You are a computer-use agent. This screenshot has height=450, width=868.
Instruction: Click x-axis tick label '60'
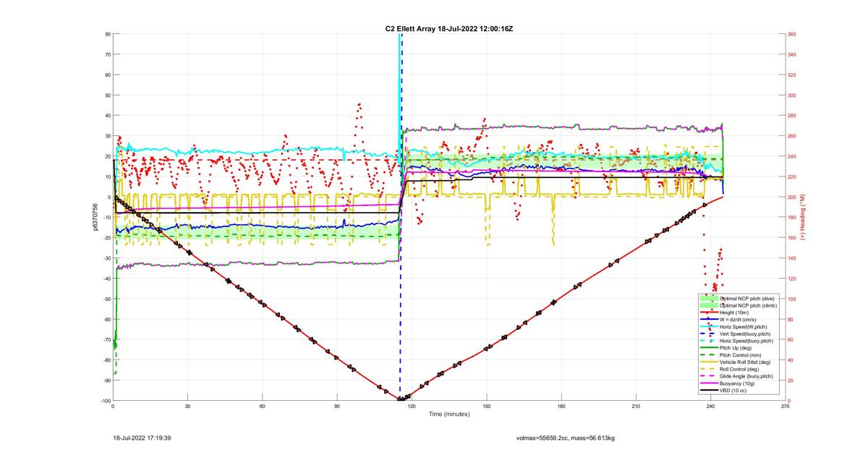pos(263,407)
